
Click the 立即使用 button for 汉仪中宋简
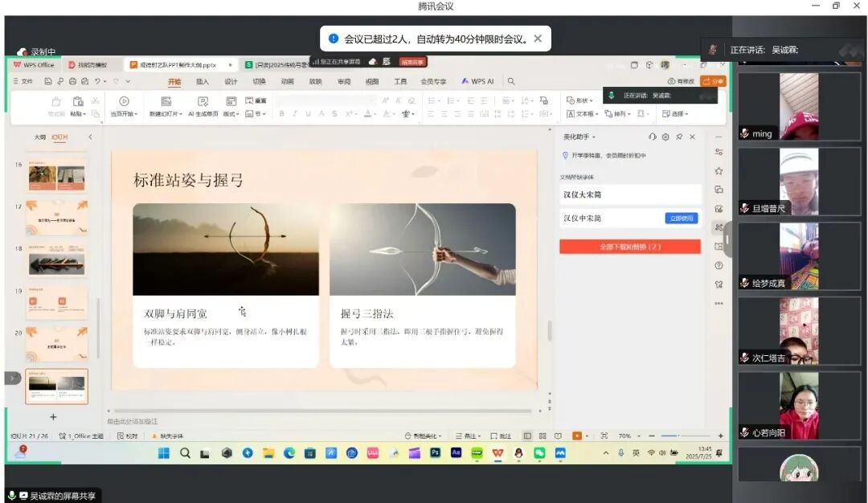(x=682, y=218)
